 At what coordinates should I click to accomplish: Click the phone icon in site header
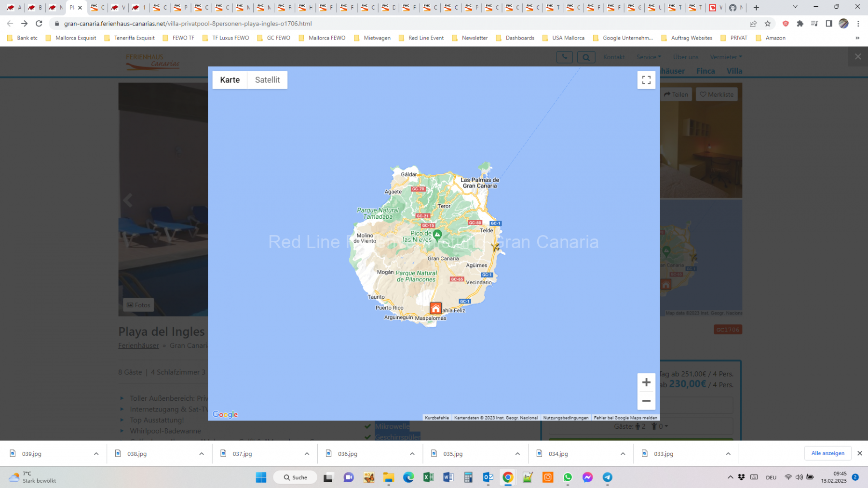click(x=564, y=57)
